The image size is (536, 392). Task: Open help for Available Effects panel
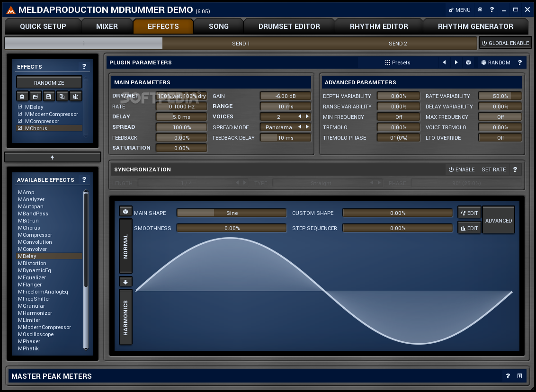[84, 179]
